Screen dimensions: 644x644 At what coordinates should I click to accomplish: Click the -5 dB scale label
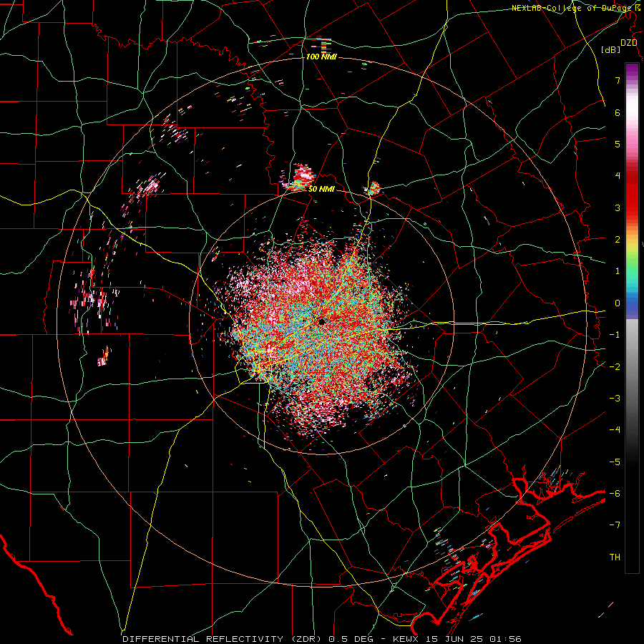[615, 462]
